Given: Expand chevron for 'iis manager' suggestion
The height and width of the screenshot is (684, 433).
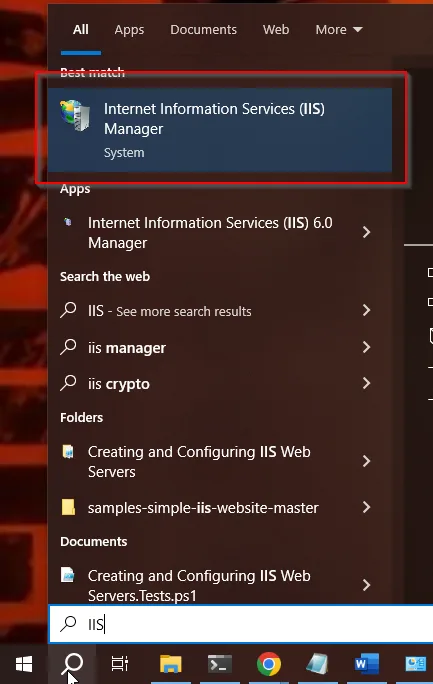Looking at the screenshot, I should pos(366,347).
